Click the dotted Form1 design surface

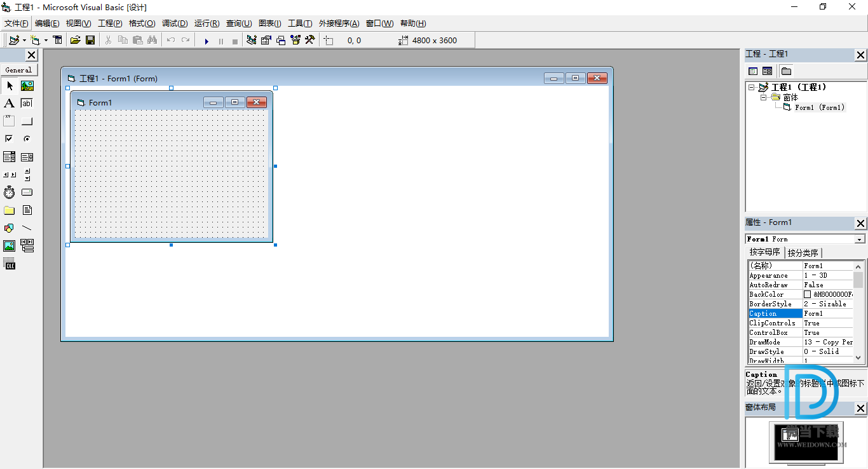(x=171, y=173)
